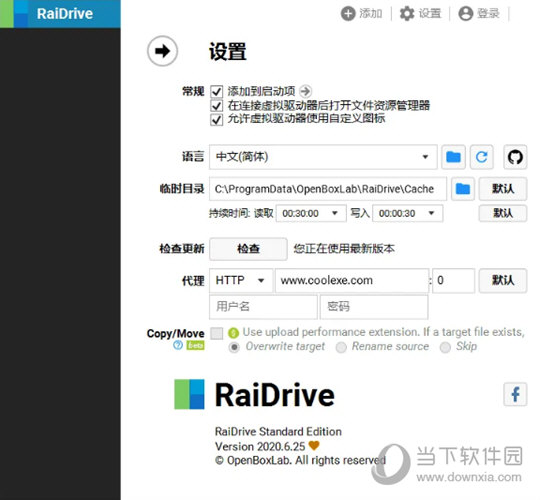Open the 语言 dropdown showing 中文(简体)

pos(323,157)
